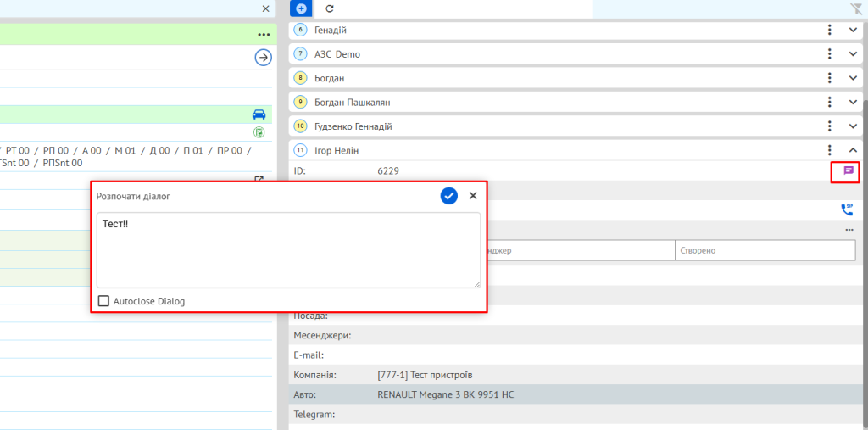The height and width of the screenshot is (430, 868).
Task: Open options menu for АЗС_Demo
Action: (829, 53)
